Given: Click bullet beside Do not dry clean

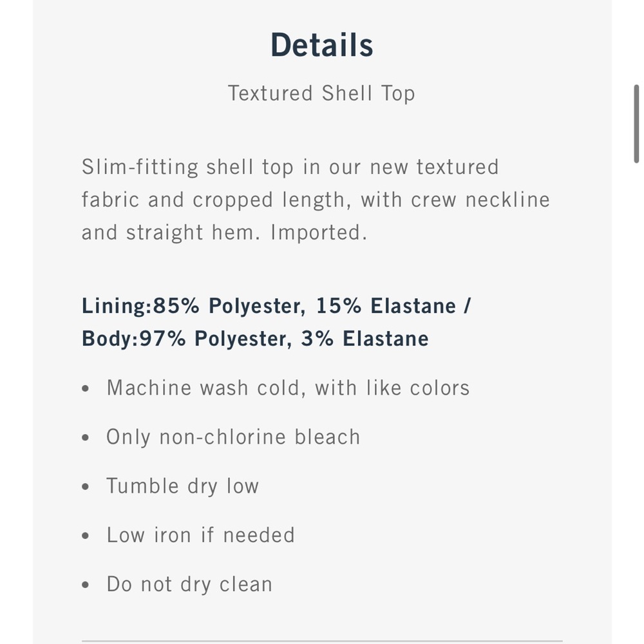Looking at the screenshot, I should coord(86,585).
